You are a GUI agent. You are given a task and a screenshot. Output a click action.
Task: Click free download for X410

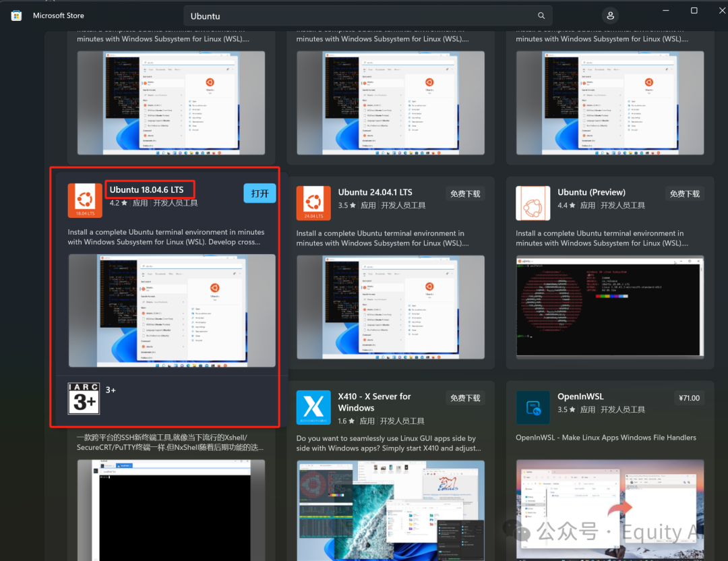[465, 398]
